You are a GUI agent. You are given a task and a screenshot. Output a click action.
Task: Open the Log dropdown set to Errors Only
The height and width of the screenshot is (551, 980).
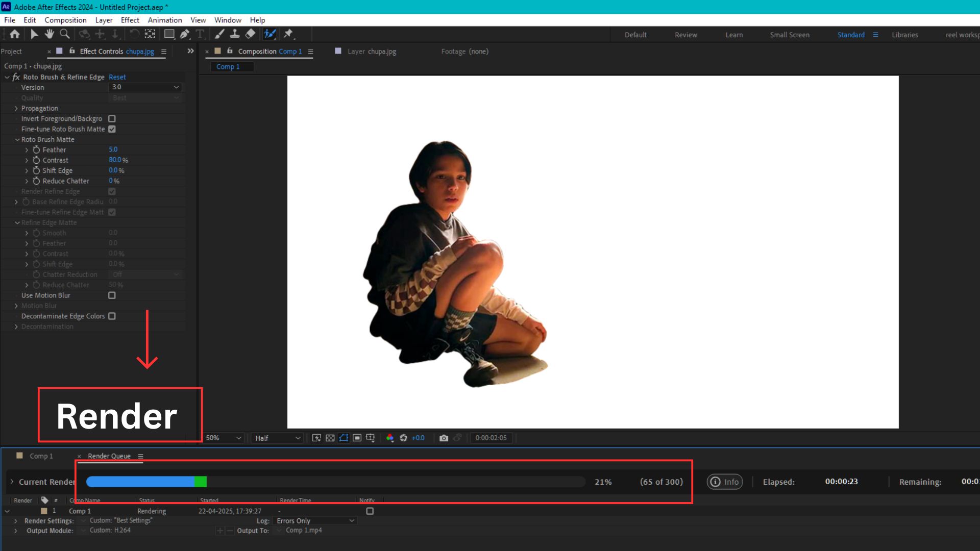[x=315, y=520]
